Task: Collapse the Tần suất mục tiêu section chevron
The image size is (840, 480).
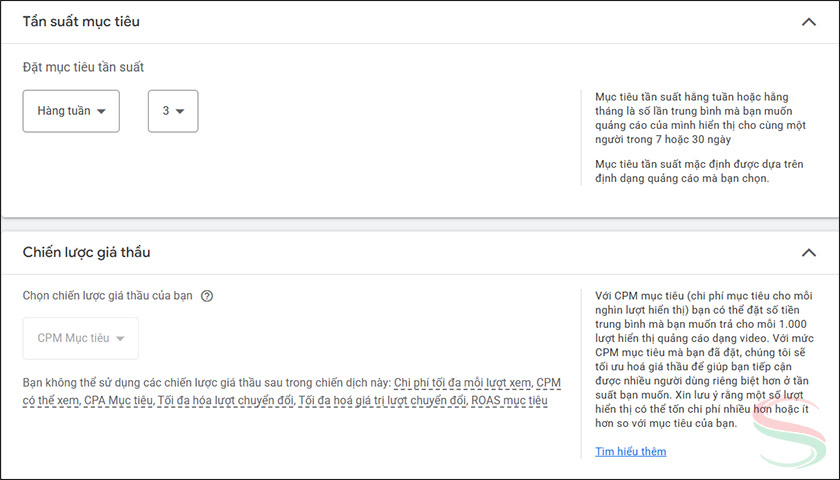Action: [808, 22]
